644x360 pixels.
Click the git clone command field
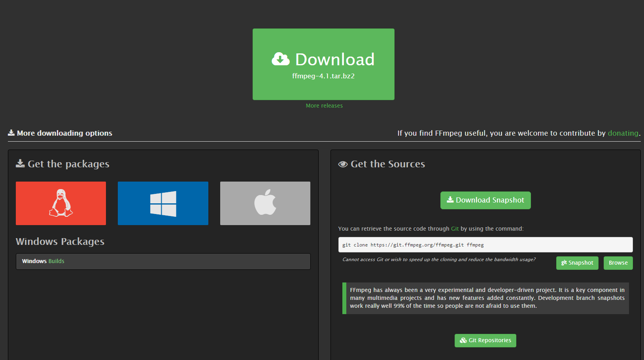click(485, 245)
